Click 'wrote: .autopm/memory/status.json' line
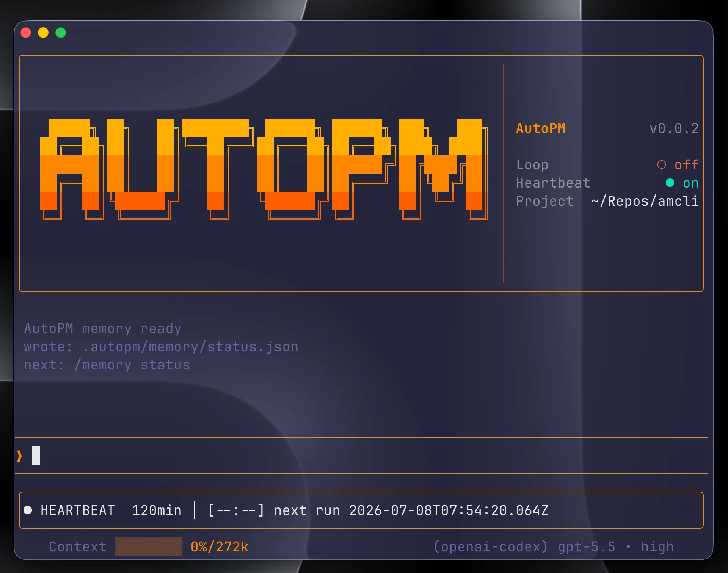 161,347
